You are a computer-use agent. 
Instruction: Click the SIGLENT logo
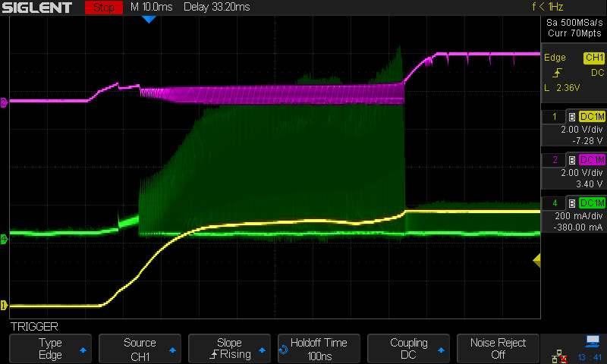point(36,8)
